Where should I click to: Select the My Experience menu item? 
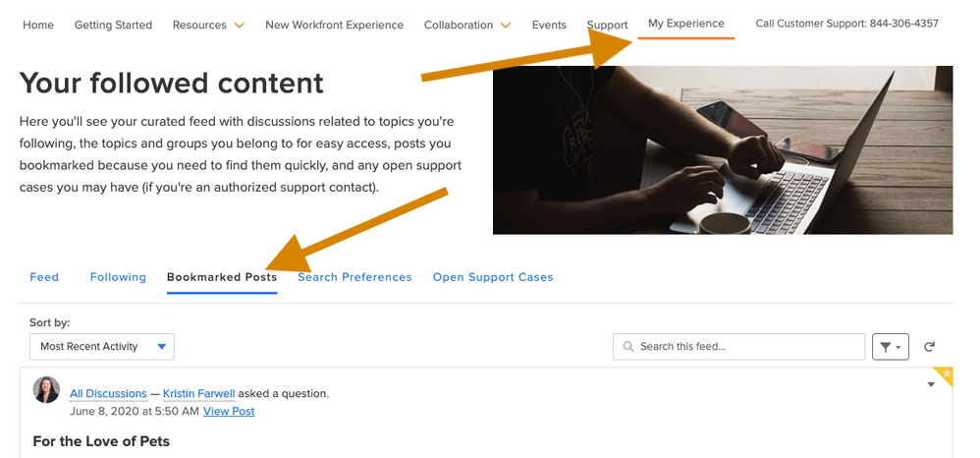pyautogui.click(x=685, y=24)
